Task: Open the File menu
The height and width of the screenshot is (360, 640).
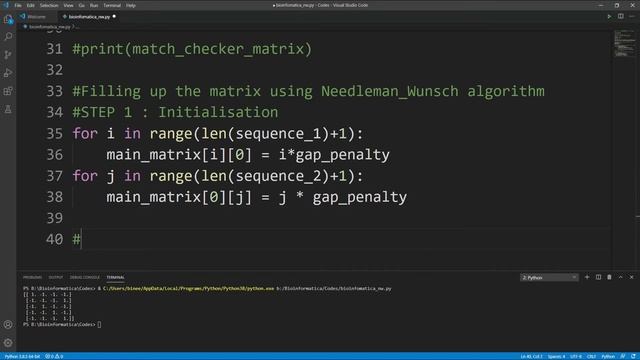Action: coord(18,5)
